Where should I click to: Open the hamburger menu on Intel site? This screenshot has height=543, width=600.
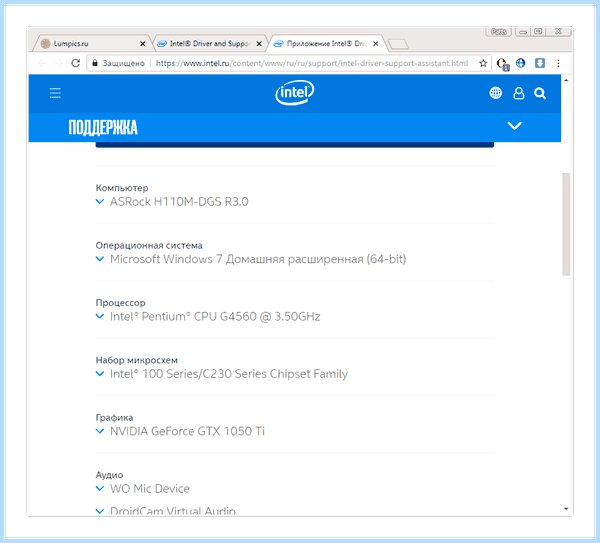click(x=55, y=93)
